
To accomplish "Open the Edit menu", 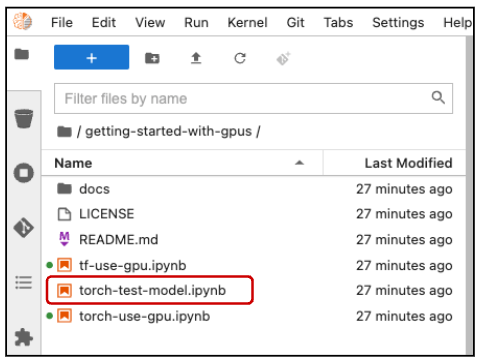I will (104, 23).
